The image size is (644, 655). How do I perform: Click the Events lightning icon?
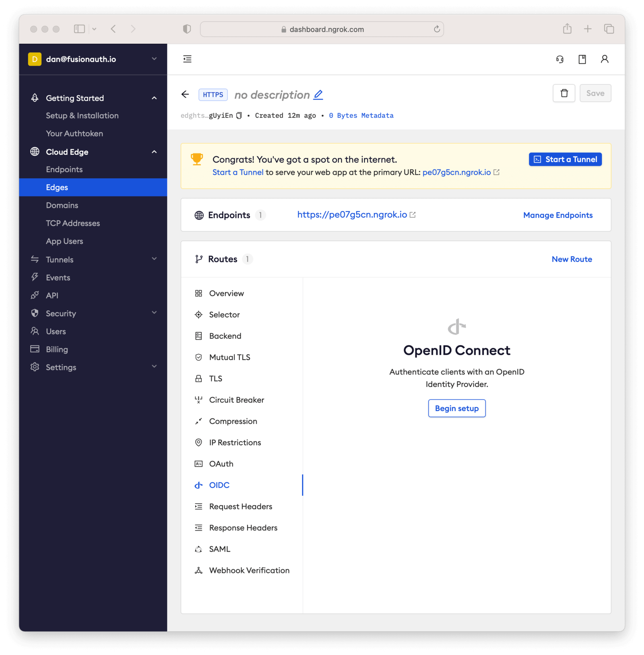(x=35, y=277)
